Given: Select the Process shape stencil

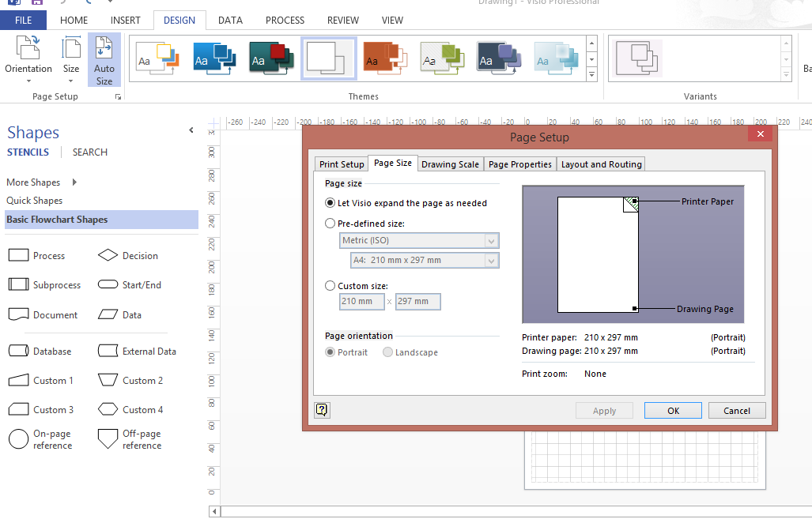Looking at the screenshot, I should [19, 254].
